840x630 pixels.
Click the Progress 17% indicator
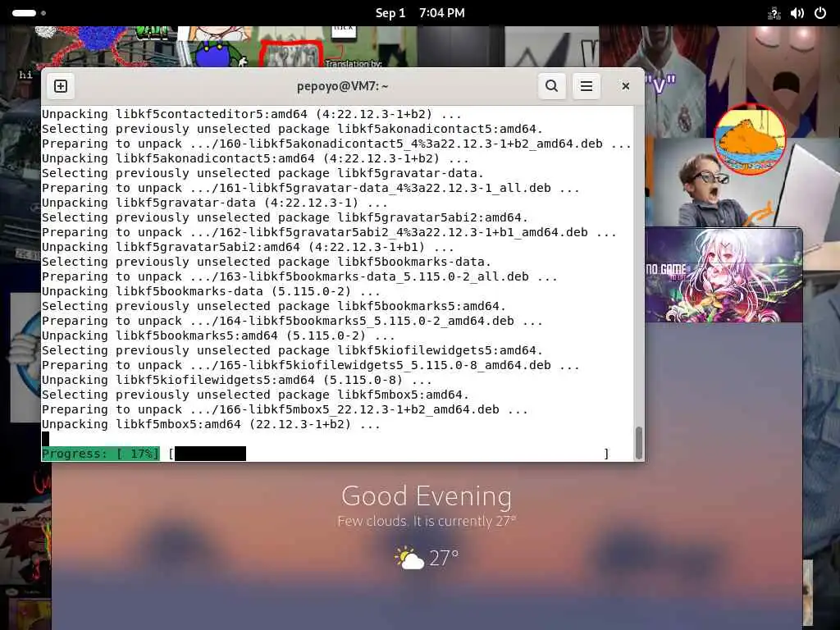coord(101,454)
